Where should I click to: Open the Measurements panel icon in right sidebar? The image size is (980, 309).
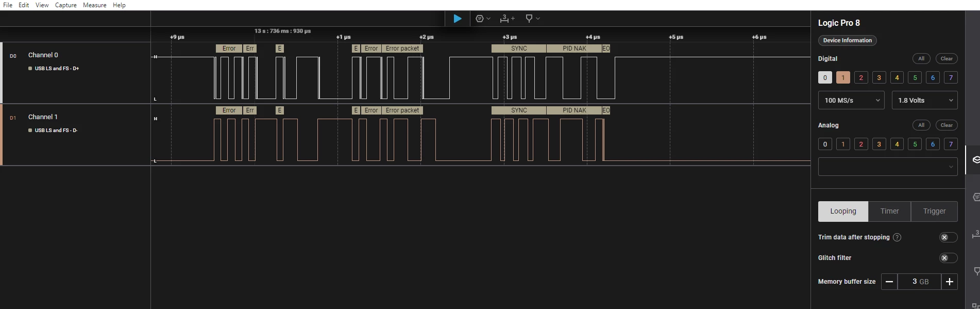click(x=975, y=235)
